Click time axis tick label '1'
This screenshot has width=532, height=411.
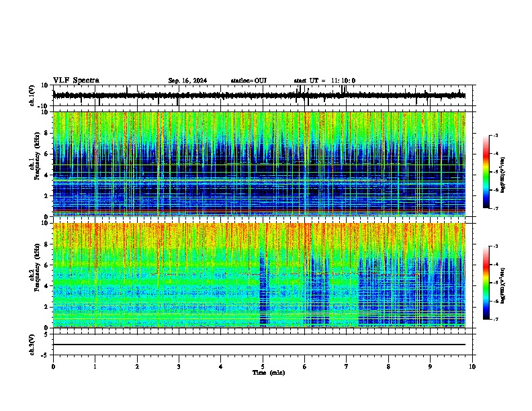95,367
